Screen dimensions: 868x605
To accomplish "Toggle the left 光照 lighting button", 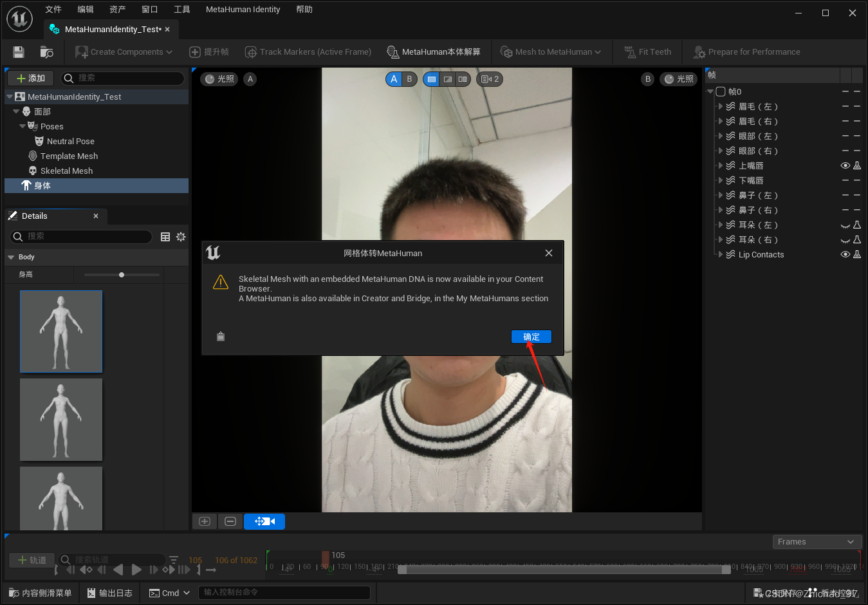I will coord(219,79).
